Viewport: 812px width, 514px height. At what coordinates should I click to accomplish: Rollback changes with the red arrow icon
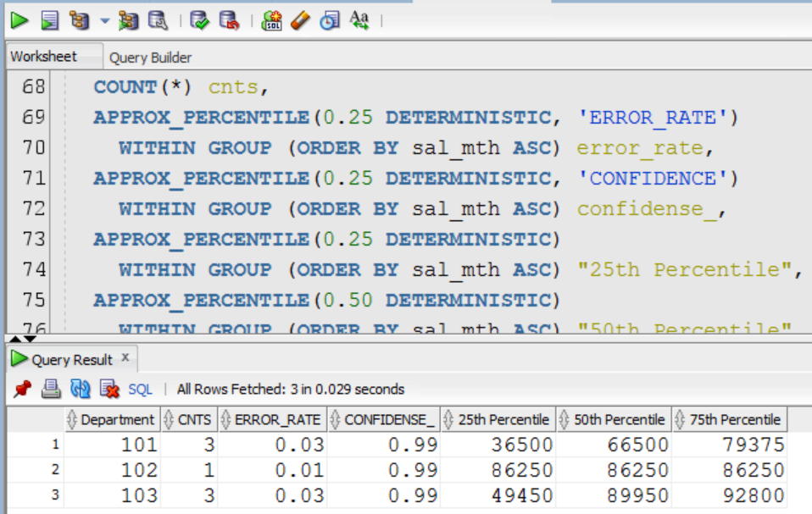pyautogui.click(x=230, y=20)
